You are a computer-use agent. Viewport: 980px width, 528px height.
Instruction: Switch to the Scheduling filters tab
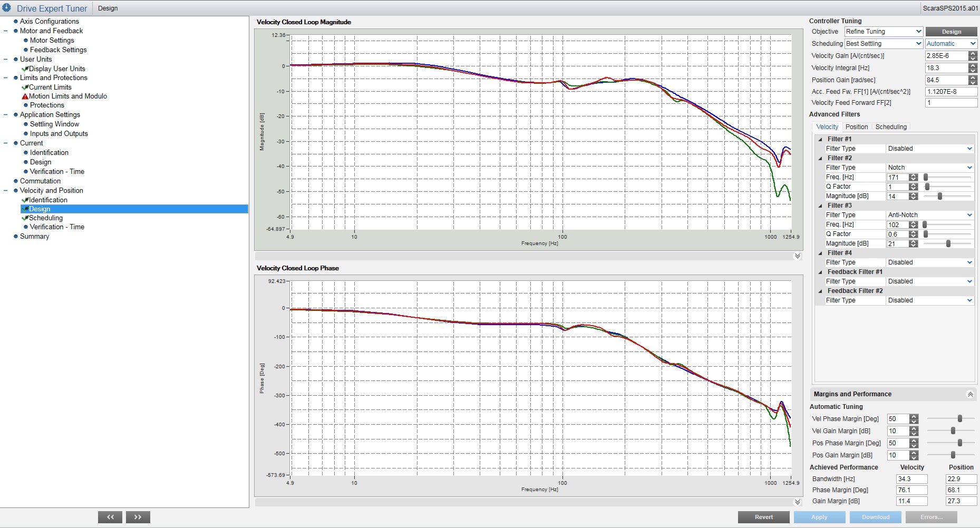point(891,127)
